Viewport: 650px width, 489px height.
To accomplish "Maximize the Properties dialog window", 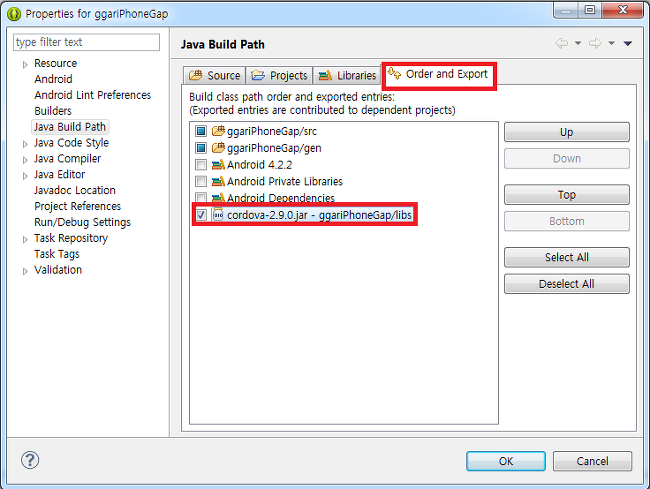I will [590, 10].
